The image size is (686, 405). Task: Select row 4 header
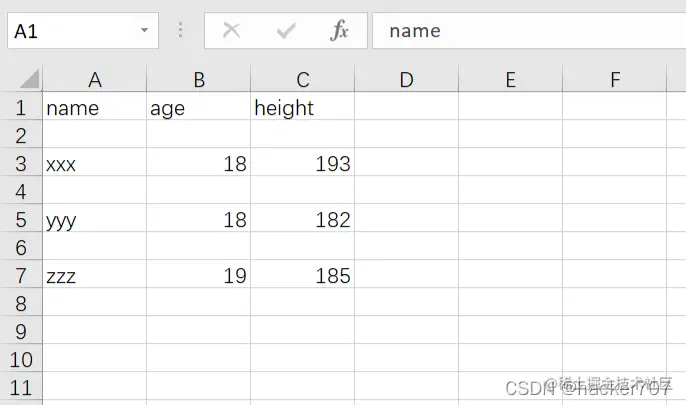pyautogui.click(x=21, y=192)
